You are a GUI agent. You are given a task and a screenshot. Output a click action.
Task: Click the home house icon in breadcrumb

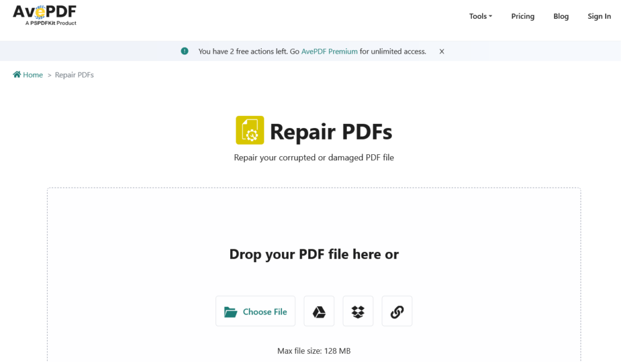(15, 74)
